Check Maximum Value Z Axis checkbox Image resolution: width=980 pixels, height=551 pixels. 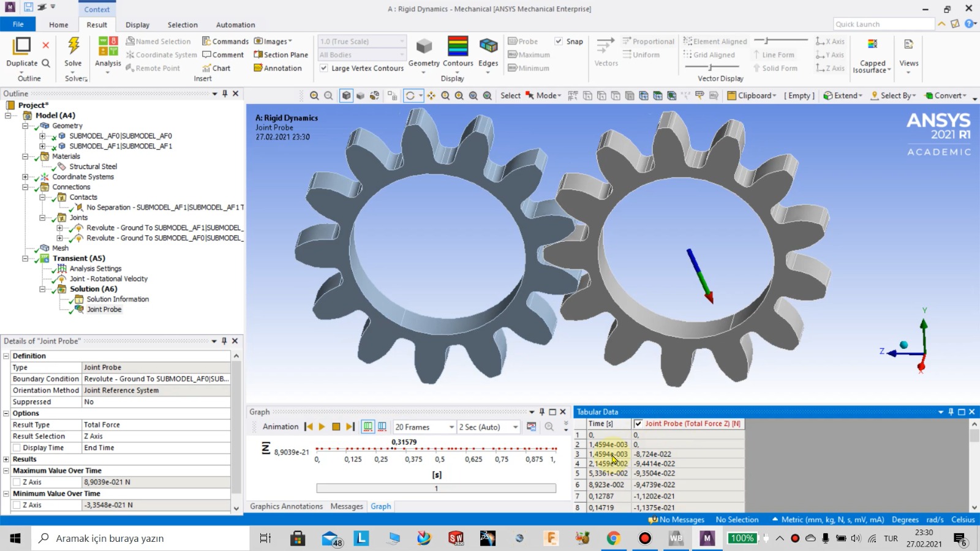[x=17, y=482]
